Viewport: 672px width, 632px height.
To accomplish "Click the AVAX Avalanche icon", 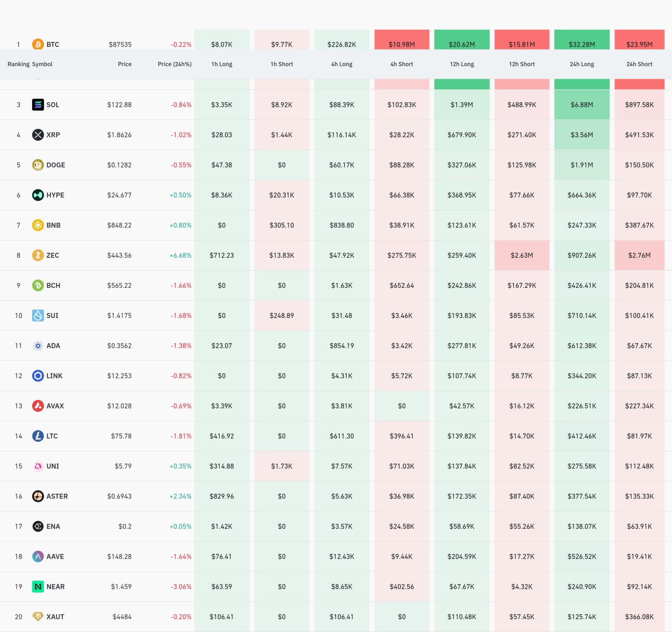I will [x=37, y=405].
